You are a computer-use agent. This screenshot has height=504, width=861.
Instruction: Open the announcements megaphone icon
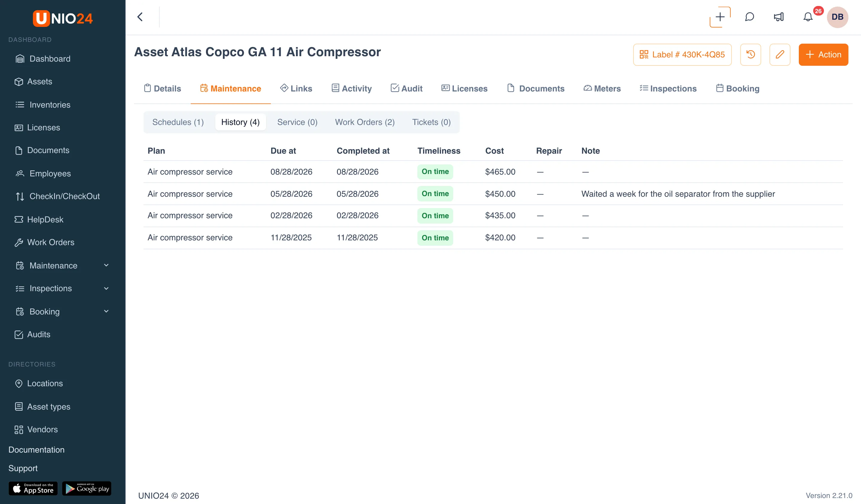coord(779,17)
